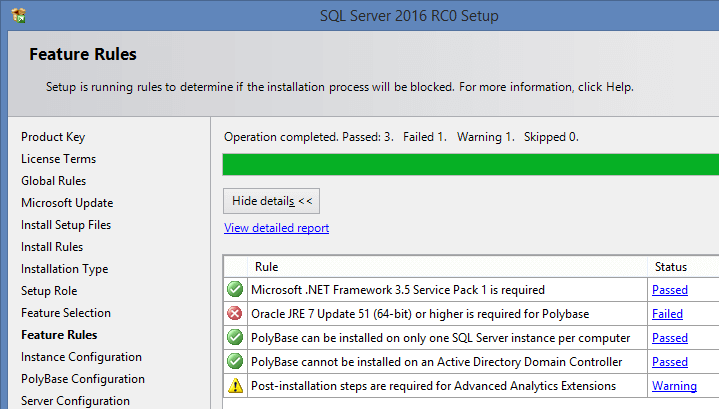Screen dimensions: 719x409
Task: Click the 'Feature Rules' page heading
Action: coord(83,54)
